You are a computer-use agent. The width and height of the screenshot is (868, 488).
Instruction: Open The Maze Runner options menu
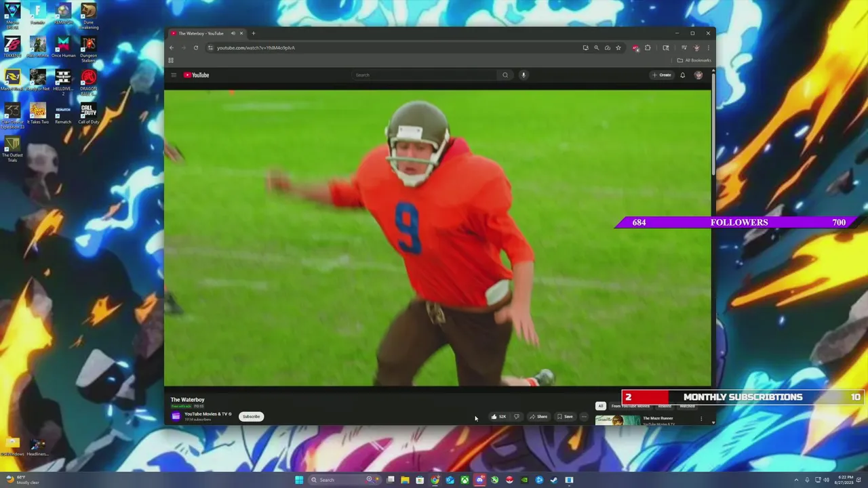coord(701,419)
